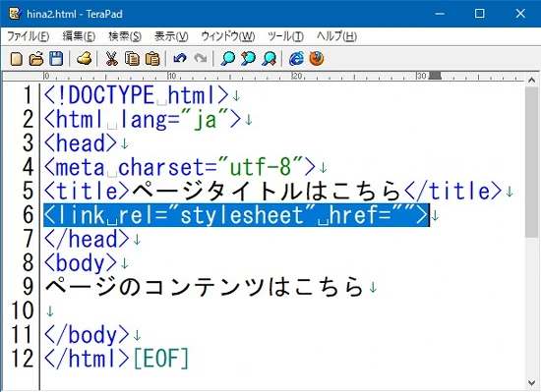Click line number 1 in gutter

pos(29,95)
